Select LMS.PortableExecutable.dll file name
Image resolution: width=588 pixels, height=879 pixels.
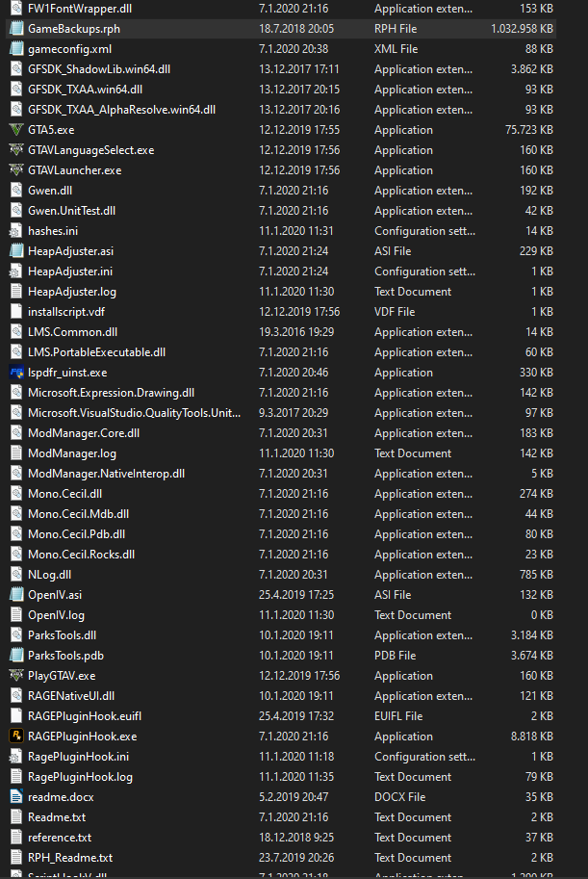tap(97, 352)
